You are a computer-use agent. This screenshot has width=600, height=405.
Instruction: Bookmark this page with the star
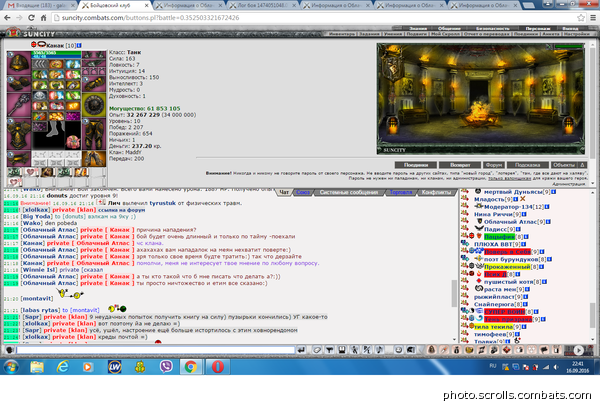pyautogui.click(x=581, y=18)
